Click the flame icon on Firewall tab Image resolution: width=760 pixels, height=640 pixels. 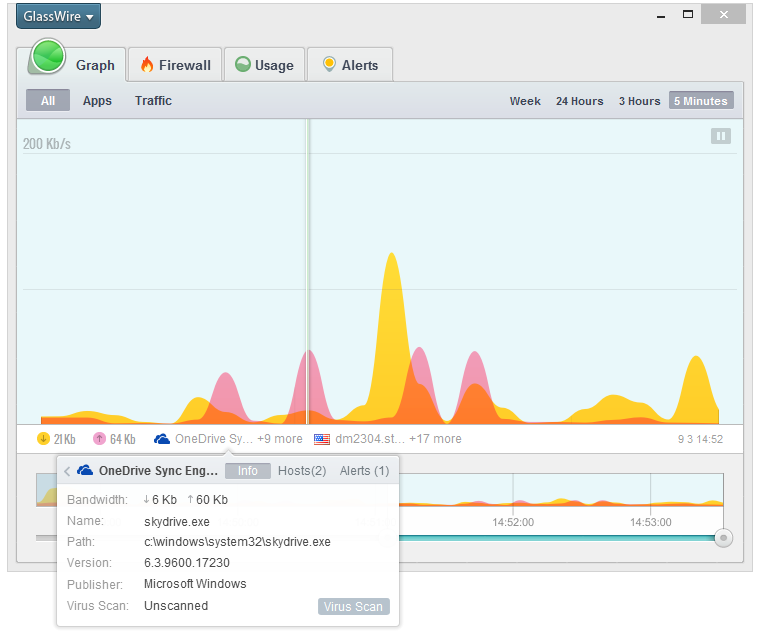(x=147, y=64)
